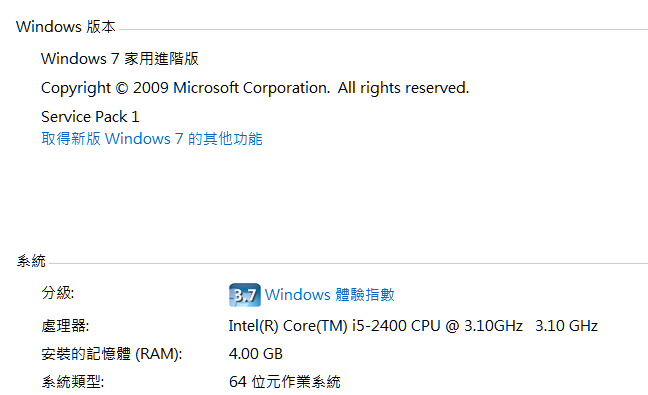The width and height of the screenshot is (648, 395).
Task: Open the Windows 體驗指數 link
Action: pyautogui.click(x=329, y=295)
